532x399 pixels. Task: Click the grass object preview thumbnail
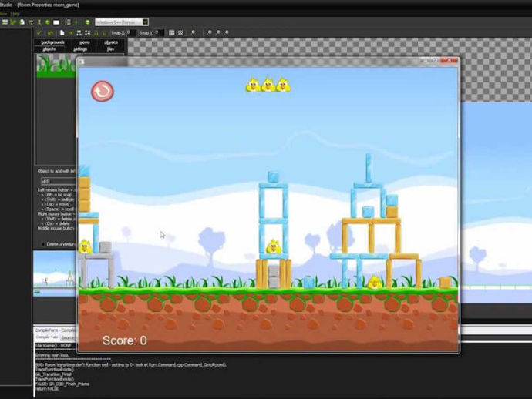coord(56,65)
